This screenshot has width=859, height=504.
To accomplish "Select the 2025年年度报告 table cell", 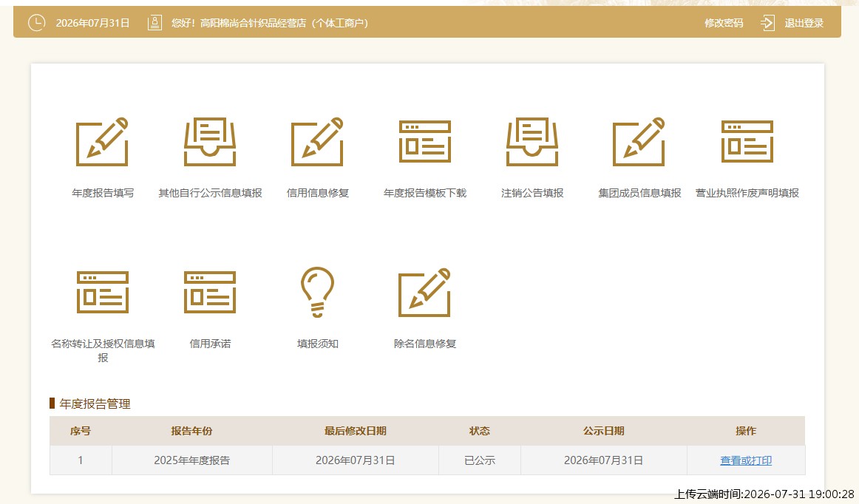I will coord(191,460).
